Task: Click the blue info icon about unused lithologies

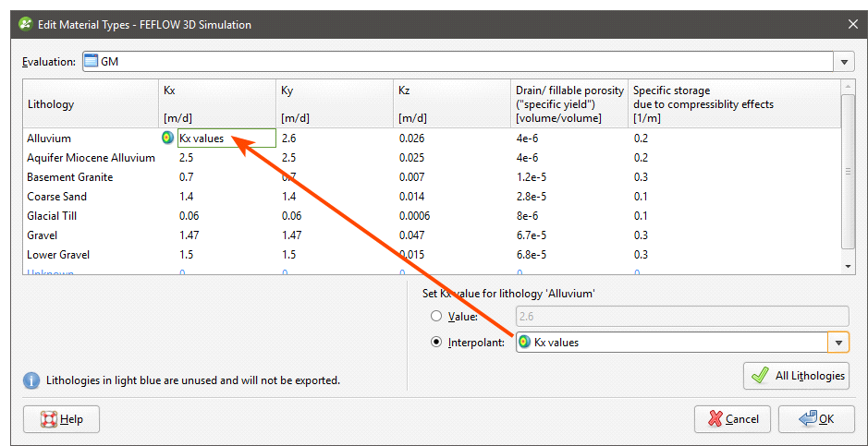Action: coord(31,380)
